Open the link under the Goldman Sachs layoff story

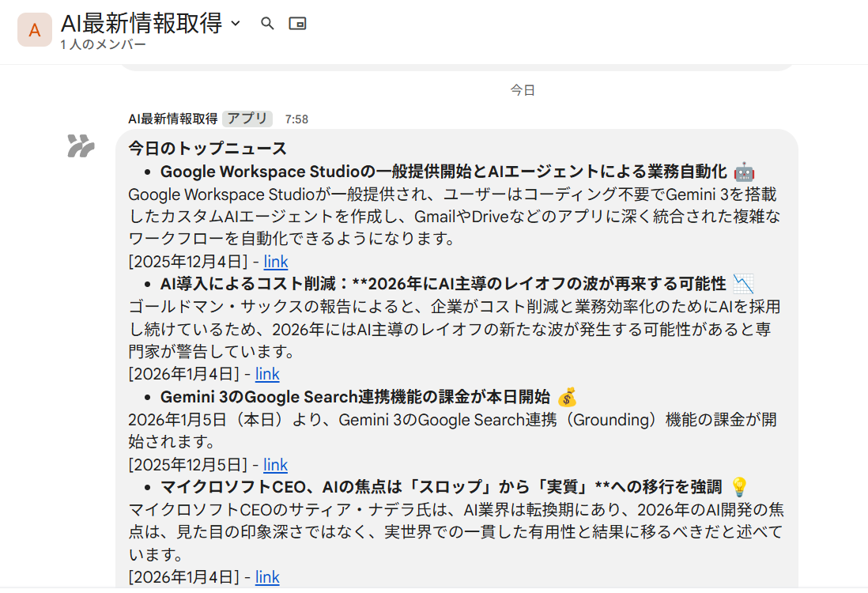267,374
